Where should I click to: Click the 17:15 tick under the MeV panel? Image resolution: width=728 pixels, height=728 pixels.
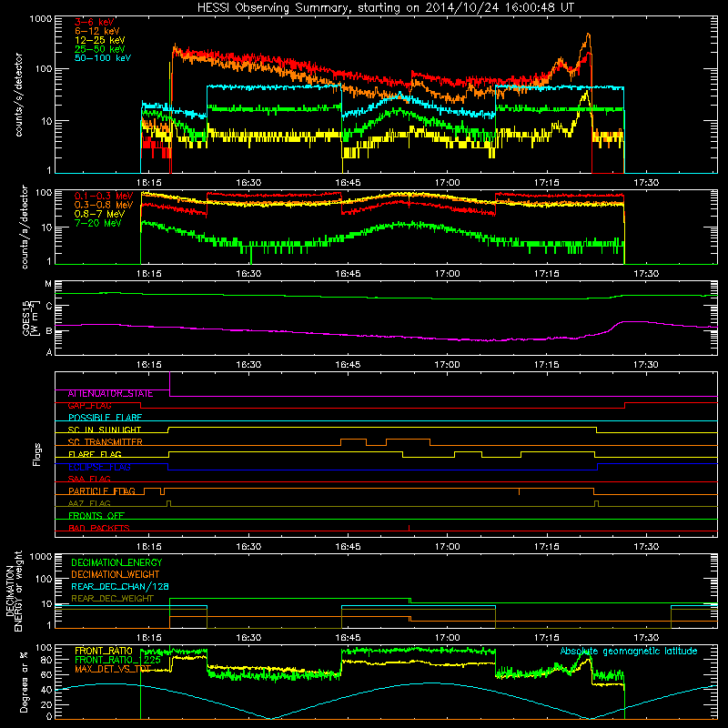pyautogui.click(x=547, y=274)
